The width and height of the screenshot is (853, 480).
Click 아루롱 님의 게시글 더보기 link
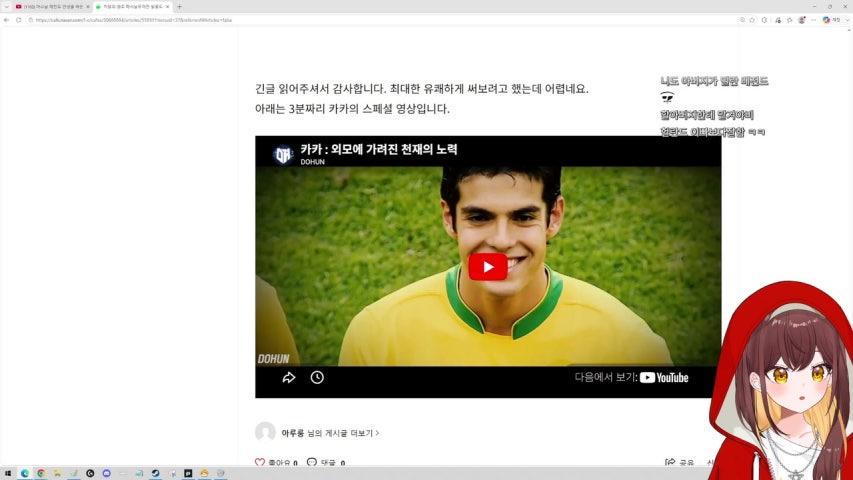pyautogui.click(x=330, y=433)
